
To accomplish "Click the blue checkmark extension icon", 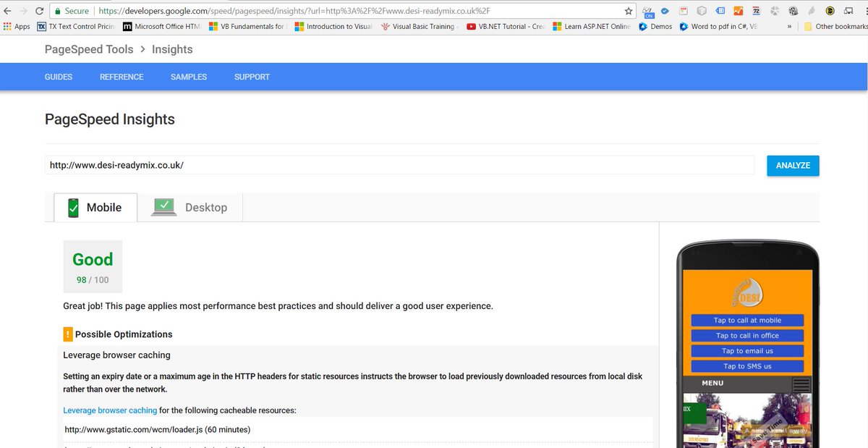I will pos(665,11).
